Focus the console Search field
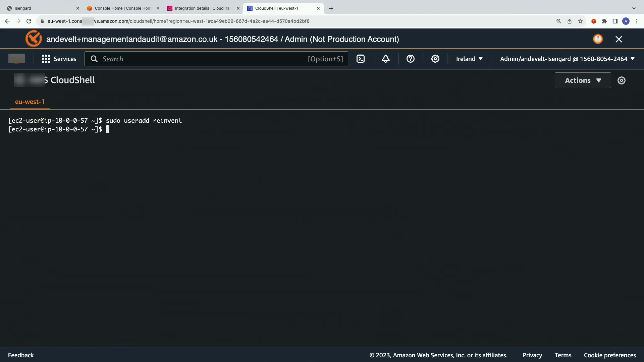 [216, 59]
